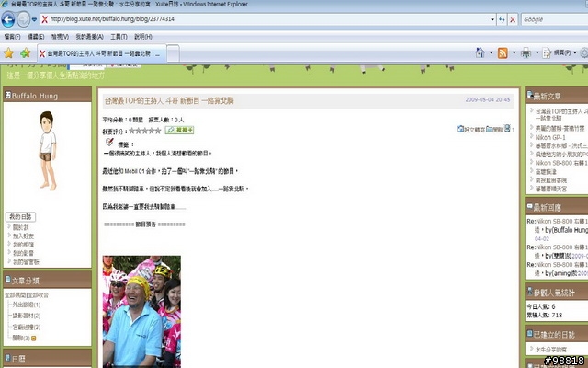Image resolution: width=588 pixels, height=368 pixels.
Task: Click the 文章分類 panel header icon
Action: click(7, 280)
